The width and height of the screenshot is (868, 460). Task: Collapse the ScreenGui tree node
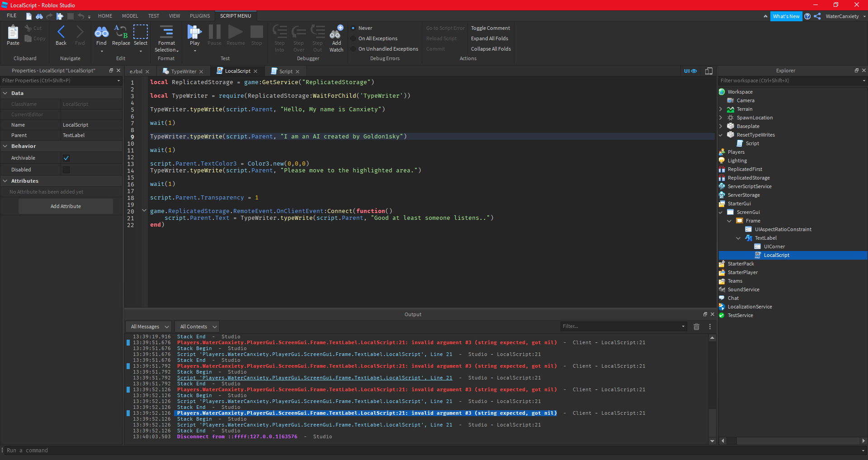tap(721, 212)
